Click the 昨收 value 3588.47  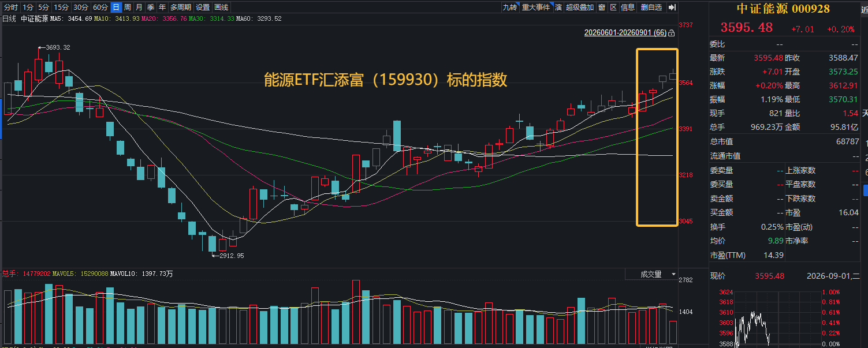843,58
